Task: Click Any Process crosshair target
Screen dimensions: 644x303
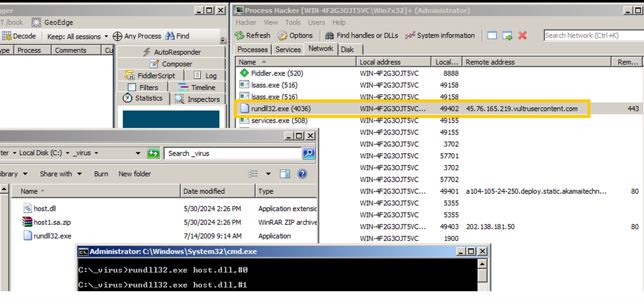Action: (118, 37)
